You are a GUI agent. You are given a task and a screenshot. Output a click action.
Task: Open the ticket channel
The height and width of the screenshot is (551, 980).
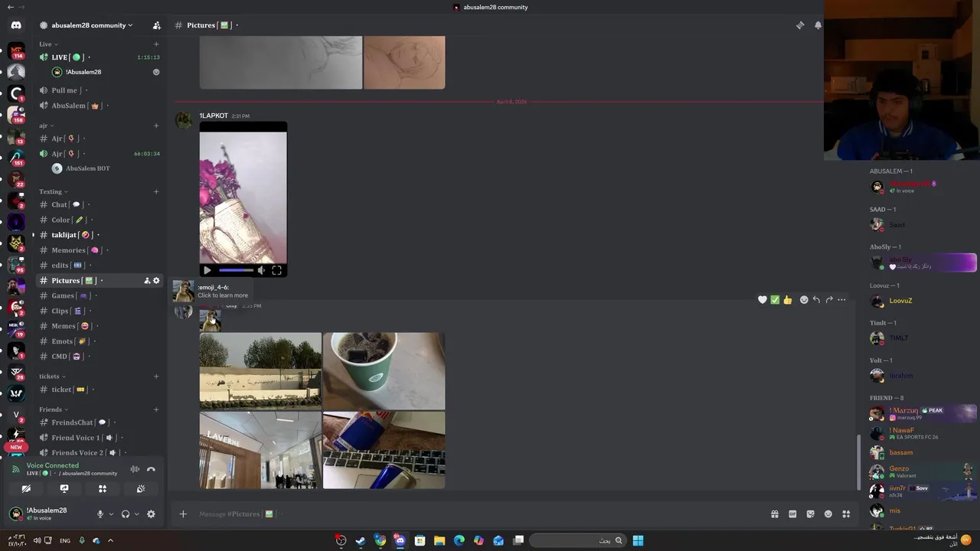[x=100, y=390]
